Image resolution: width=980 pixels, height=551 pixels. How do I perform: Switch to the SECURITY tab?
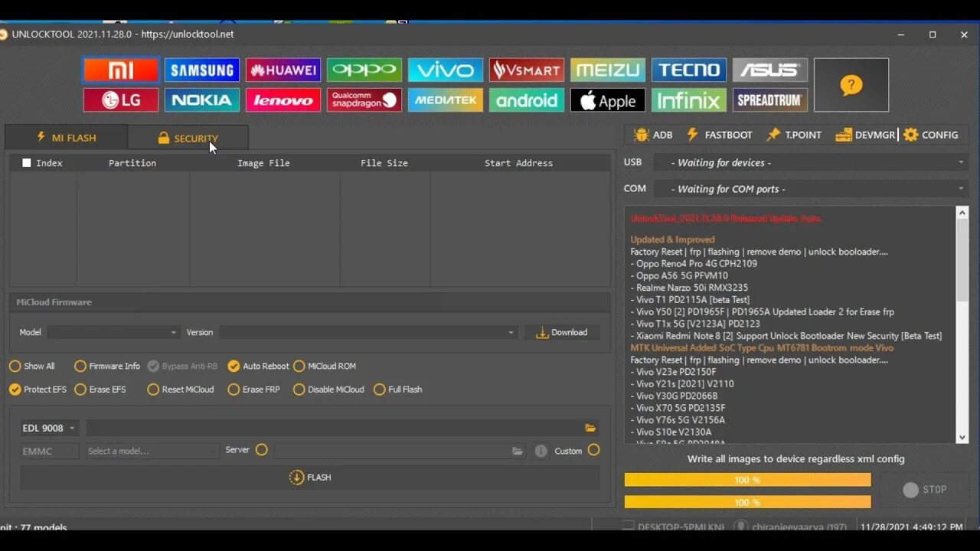pyautogui.click(x=188, y=138)
